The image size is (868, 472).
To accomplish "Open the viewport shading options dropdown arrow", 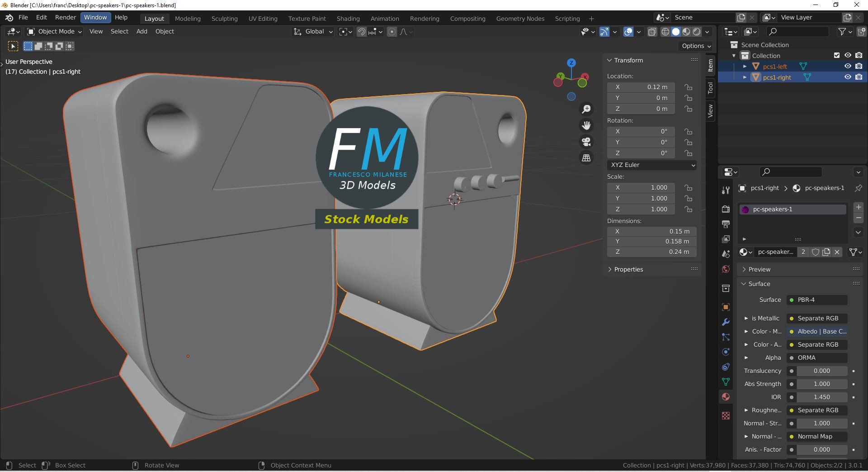I will coord(707,32).
